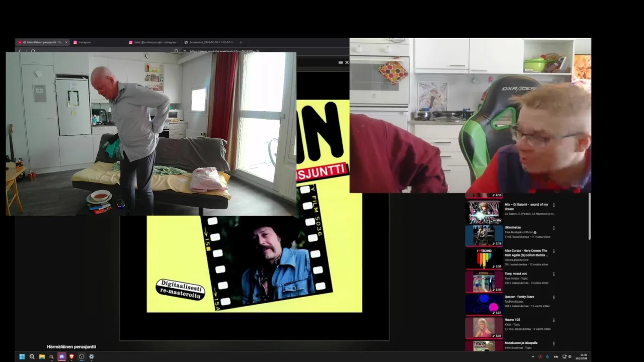Open options menu for Mutakuono ja lakupelle

554,343
